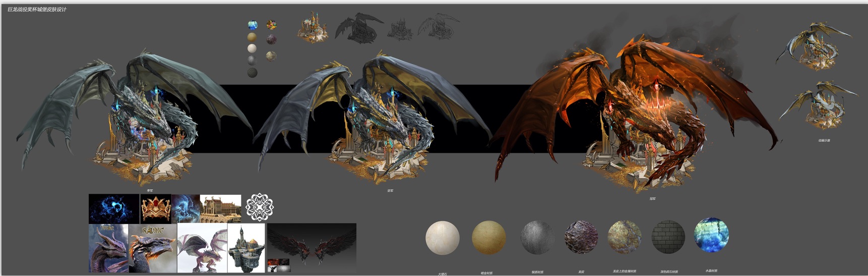Screen dimensions: 868x276
Task: Choose the large blue crystal material sphere
Action: pos(711,235)
